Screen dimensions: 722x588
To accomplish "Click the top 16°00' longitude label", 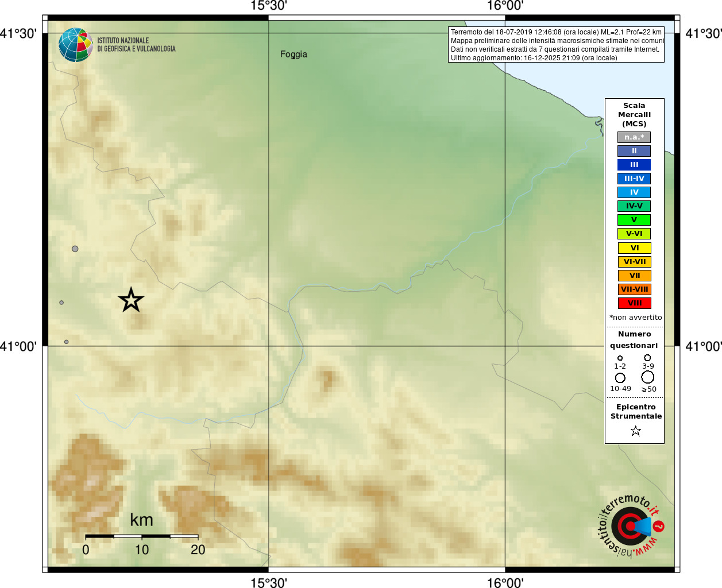I will pyautogui.click(x=505, y=6).
